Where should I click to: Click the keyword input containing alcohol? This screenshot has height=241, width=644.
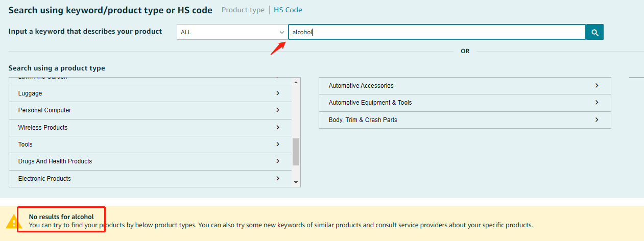(437, 32)
